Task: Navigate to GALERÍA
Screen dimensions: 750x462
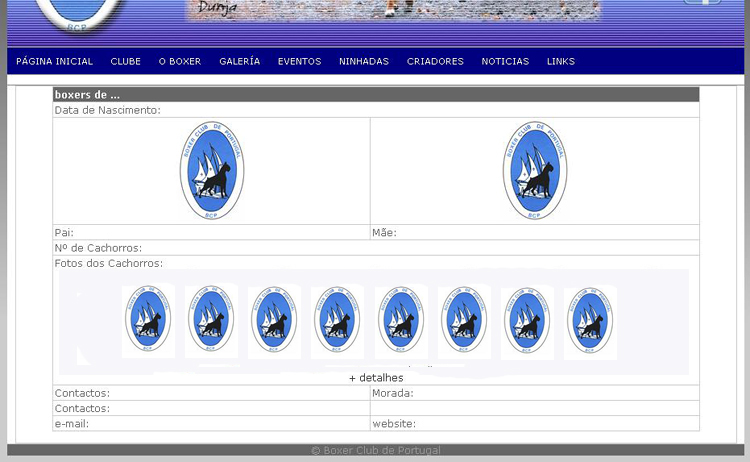Action: (x=239, y=61)
